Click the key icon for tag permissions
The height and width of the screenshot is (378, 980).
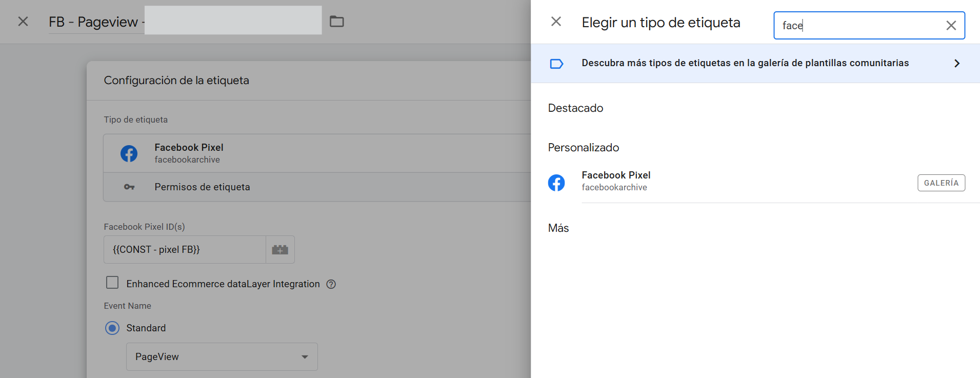pos(129,187)
